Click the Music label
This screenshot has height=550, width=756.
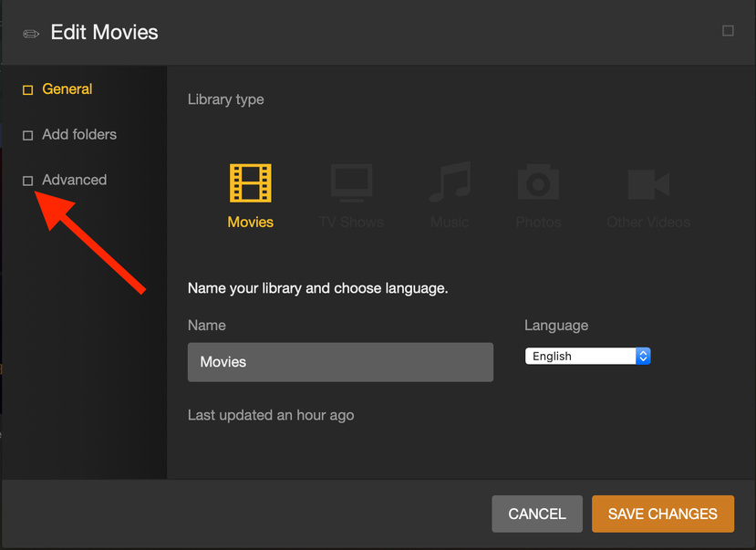(x=450, y=223)
